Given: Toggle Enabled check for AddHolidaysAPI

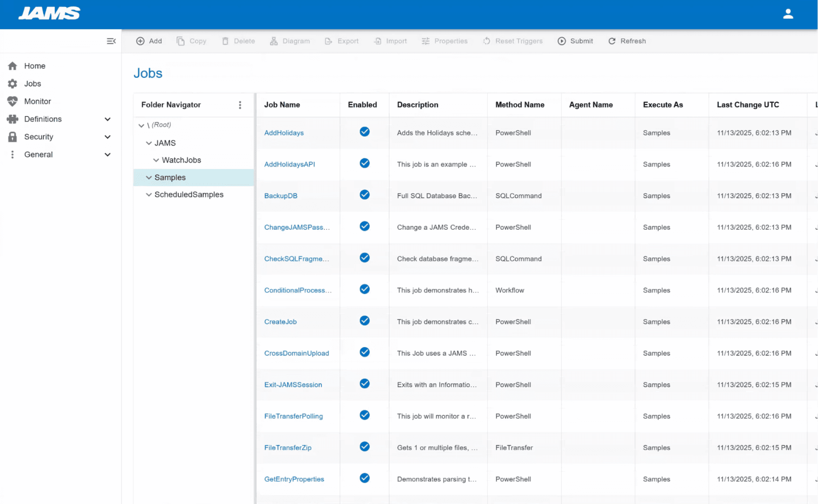Looking at the screenshot, I should (x=364, y=163).
